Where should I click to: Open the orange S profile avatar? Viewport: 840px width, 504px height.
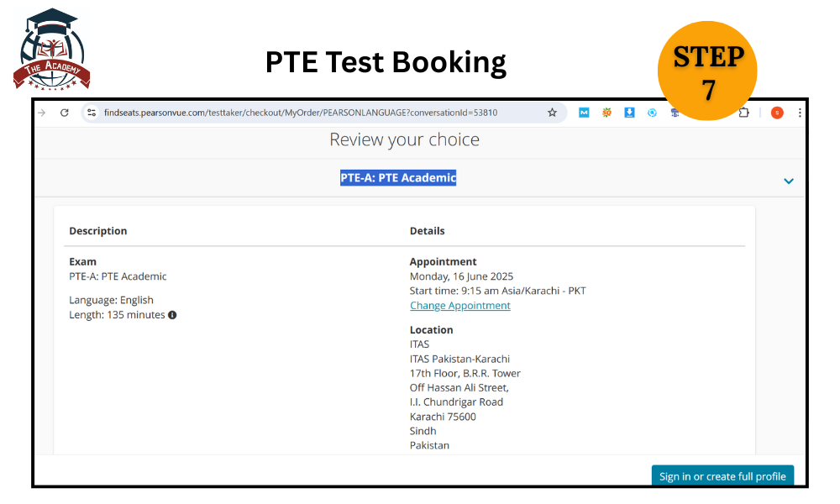[x=777, y=113]
